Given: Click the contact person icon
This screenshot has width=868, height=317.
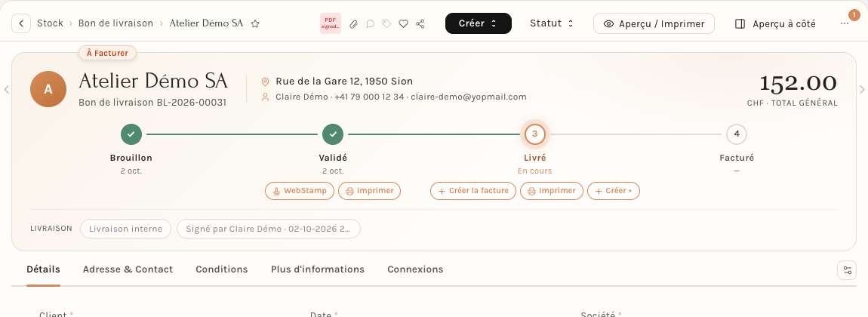Looking at the screenshot, I should tap(265, 97).
